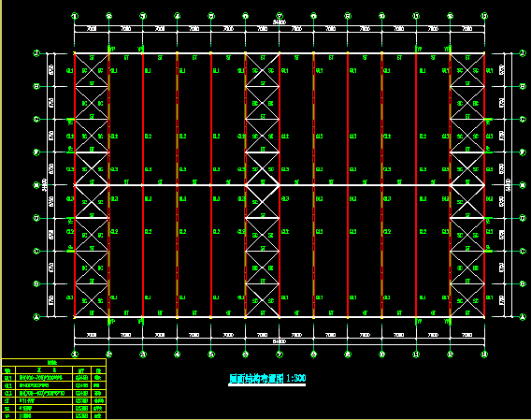Click axis bubble 1 in the top row
The width and height of the screenshot is (531, 420).
point(75,16)
